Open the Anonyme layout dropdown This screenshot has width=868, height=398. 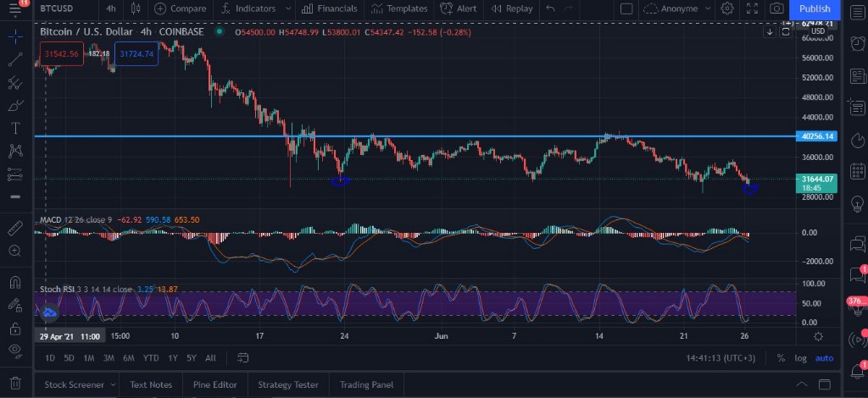click(677, 8)
